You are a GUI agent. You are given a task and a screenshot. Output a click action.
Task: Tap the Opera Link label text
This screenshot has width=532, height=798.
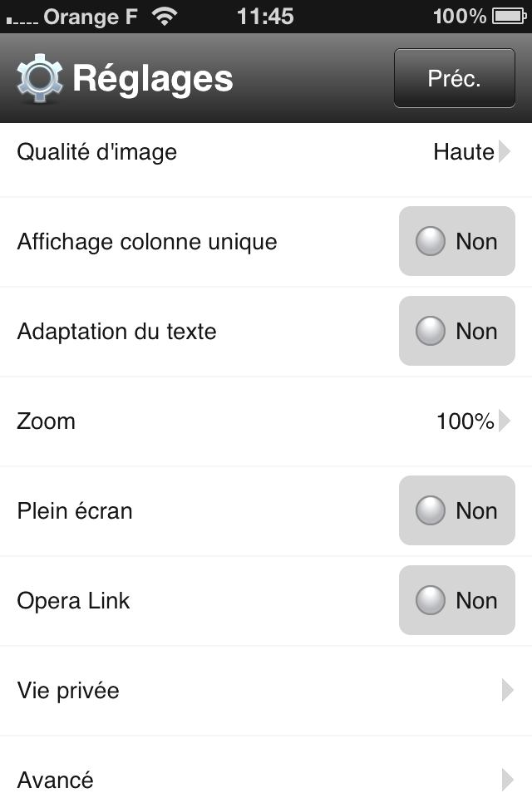point(74,601)
